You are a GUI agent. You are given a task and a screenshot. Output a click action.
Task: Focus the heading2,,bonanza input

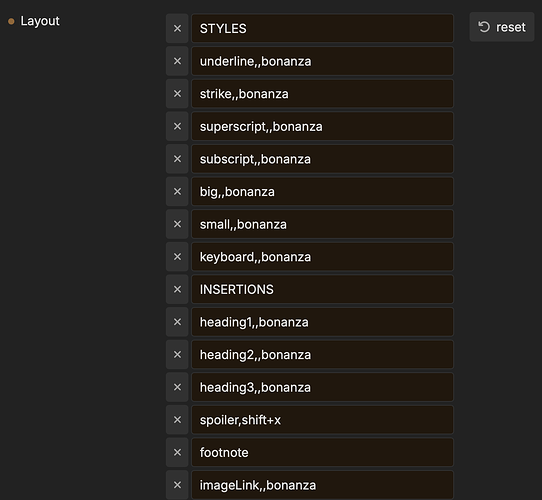323,354
